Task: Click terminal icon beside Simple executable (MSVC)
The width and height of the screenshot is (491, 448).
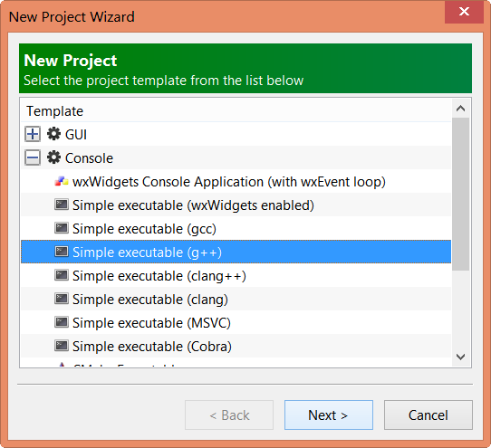Action: [62, 322]
